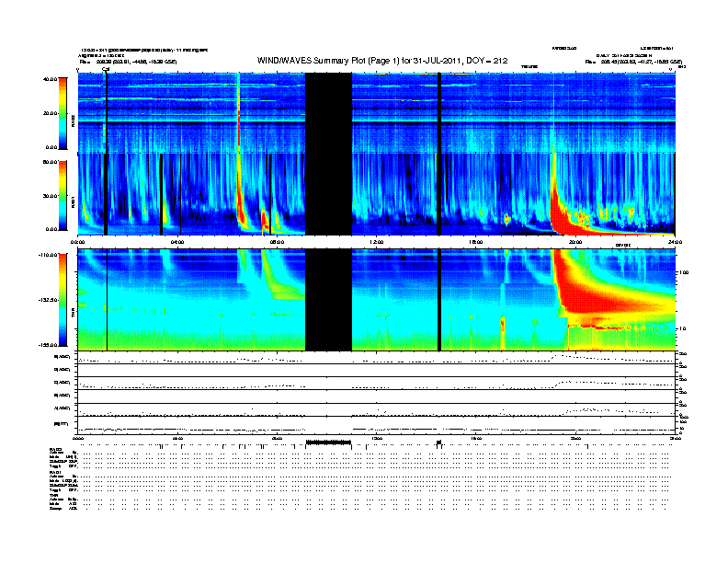This screenshot has width=728, height=563.
Task: Click the 16:00 label under the RAD1 panel
Action: (x=476, y=242)
